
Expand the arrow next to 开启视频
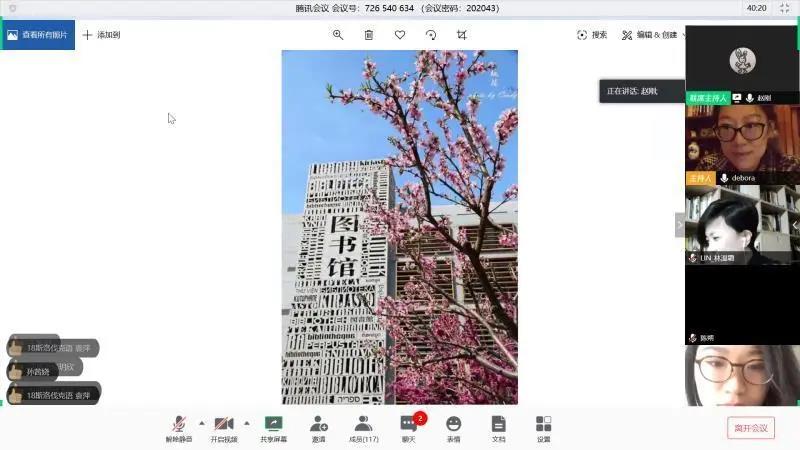click(247, 422)
